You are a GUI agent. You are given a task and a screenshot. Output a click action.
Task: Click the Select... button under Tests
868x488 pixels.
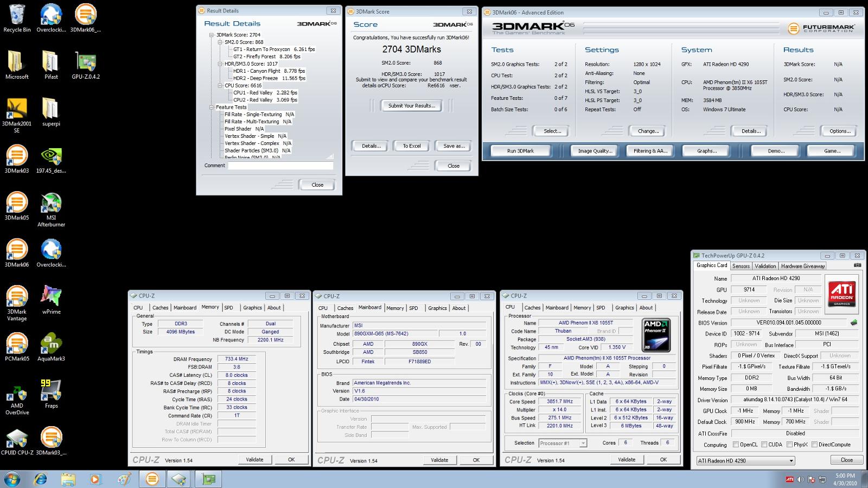(x=552, y=131)
